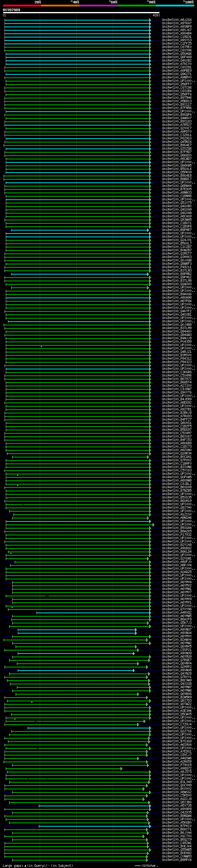The height and width of the screenshot is (868, 197).
Task: Open the UniRef100_Q5PR09 entry
Action: (x=177, y=172)
